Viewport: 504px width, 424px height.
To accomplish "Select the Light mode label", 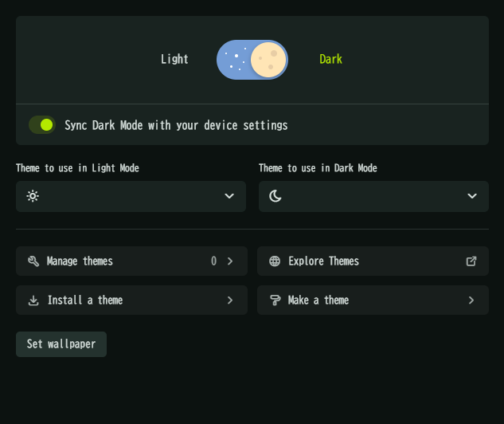I will 174,59.
